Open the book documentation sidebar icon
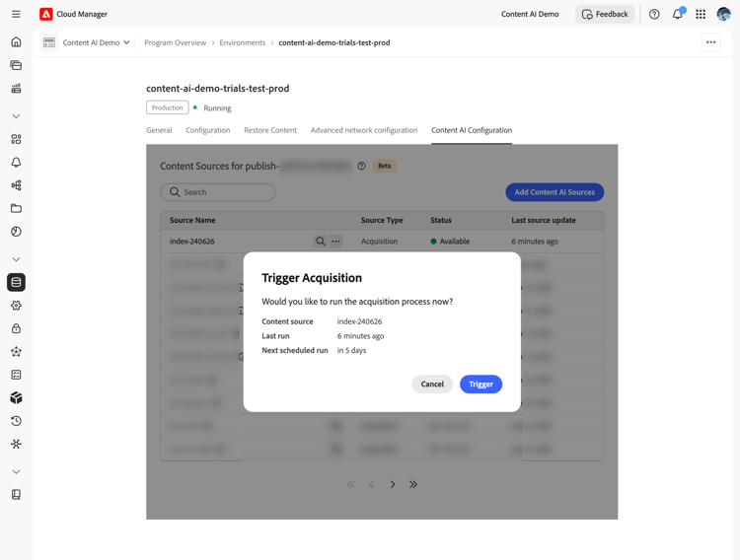Viewport: 740px width, 560px height. (16, 494)
